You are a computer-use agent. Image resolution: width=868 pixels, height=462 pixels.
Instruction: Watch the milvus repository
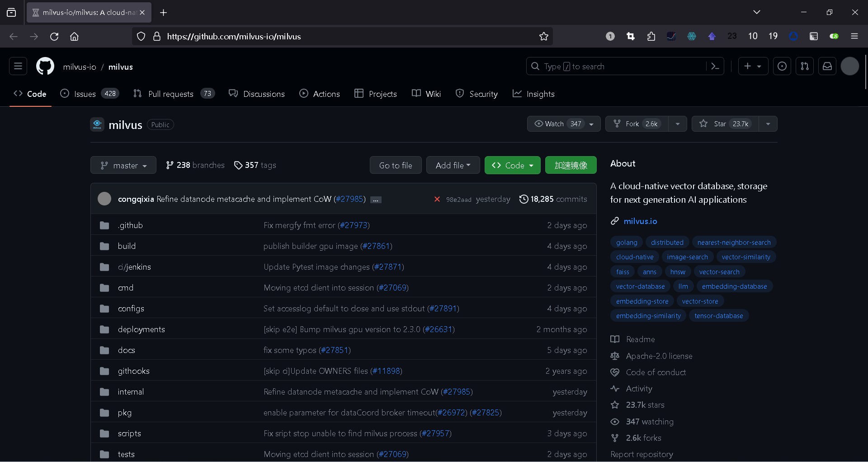point(564,124)
